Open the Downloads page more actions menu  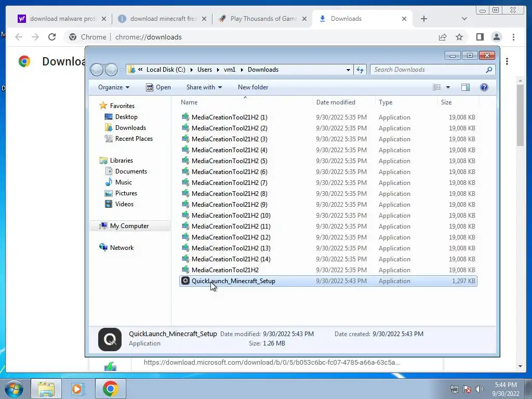pos(507,61)
